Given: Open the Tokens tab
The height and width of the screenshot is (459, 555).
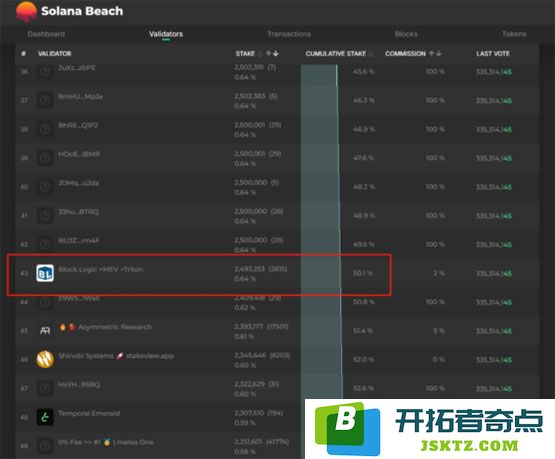Looking at the screenshot, I should coord(514,34).
